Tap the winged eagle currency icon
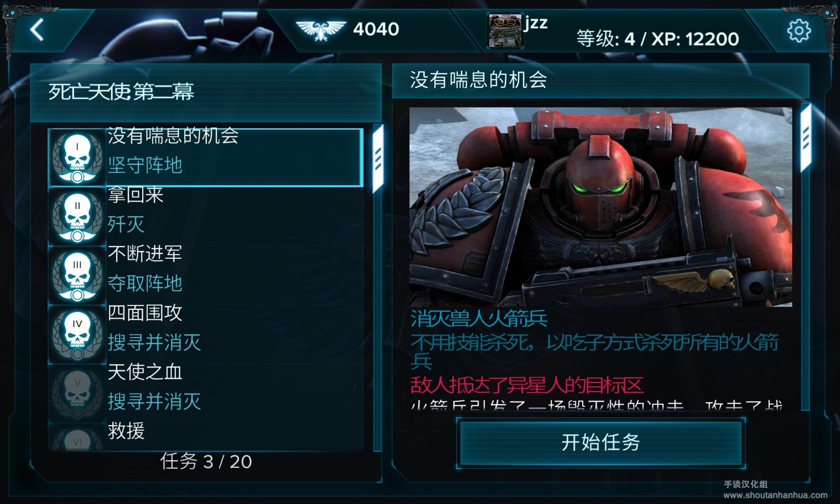Screen dimensions: 840x504 pos(321,30)
